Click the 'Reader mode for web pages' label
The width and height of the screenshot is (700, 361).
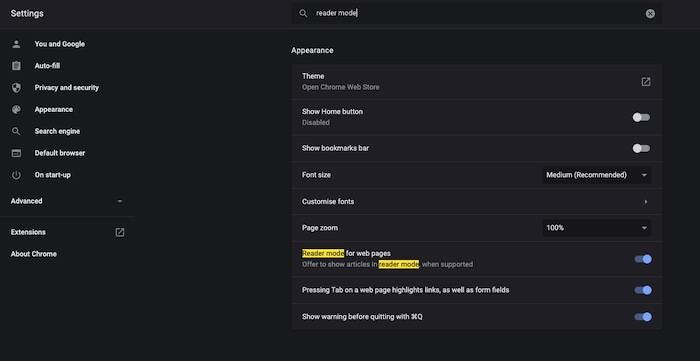[346, 253]
